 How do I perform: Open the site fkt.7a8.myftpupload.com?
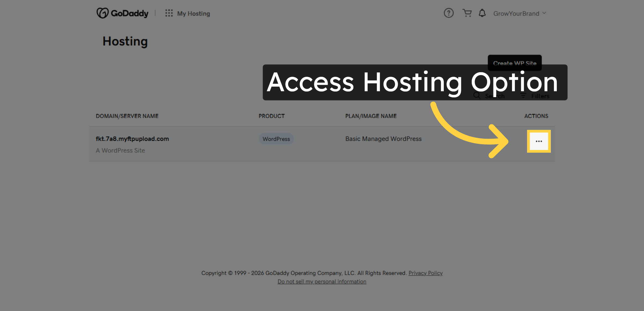[x=132, y=139]
